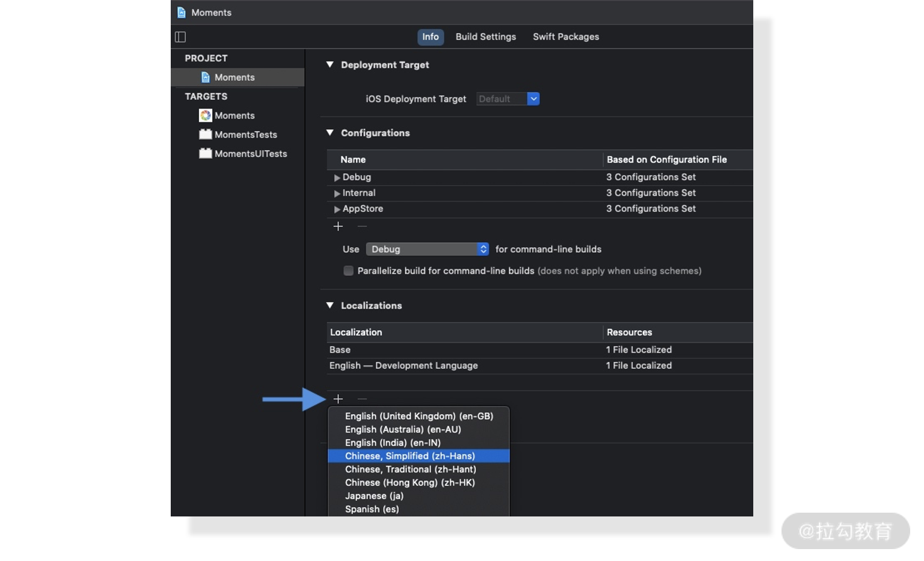The height and width of the screenshot is (561, 924).
Task: Expand the AppStore configuration row
Action: (x=337, y=209)
